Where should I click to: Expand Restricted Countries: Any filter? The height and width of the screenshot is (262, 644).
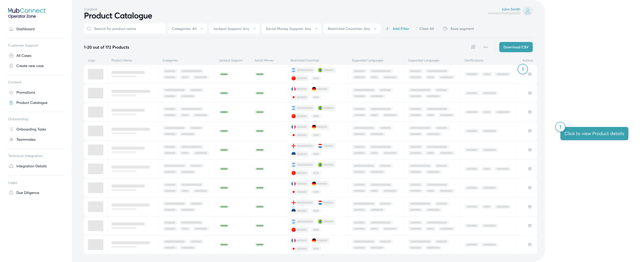(352, 29)
